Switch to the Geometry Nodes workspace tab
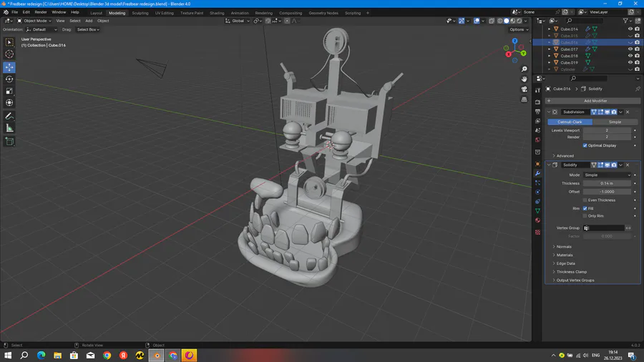Image resolution: width=644 pixels, height=362 pixels. point(323,13)
